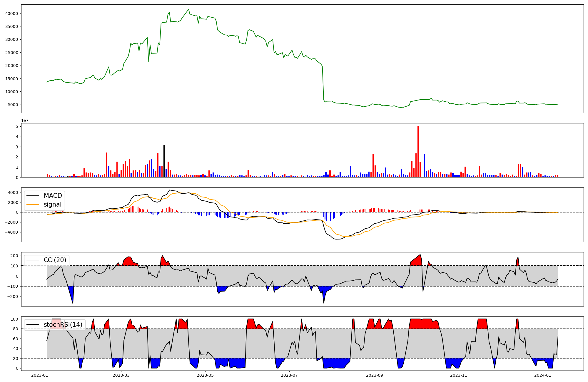Viewport: 588px width, 382px height.
Task: Click the -200 CCI axis tick label
Action: (x=12, y=296)
